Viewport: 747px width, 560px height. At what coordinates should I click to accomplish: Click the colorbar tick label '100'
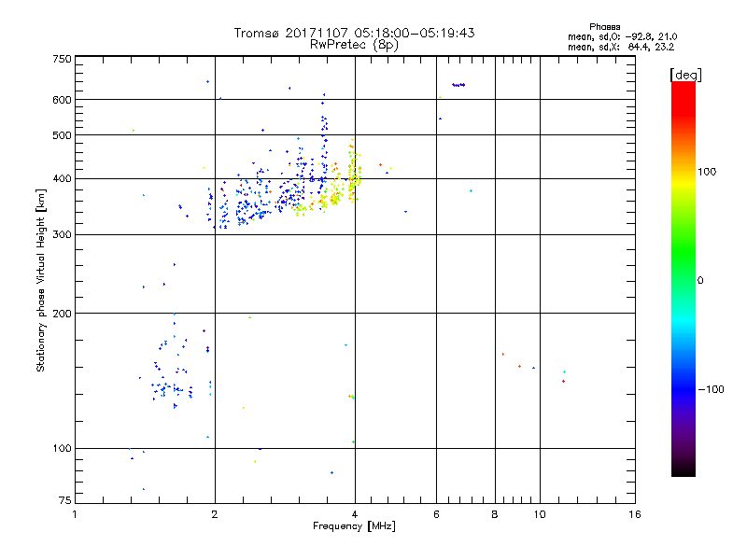[707, 172]
